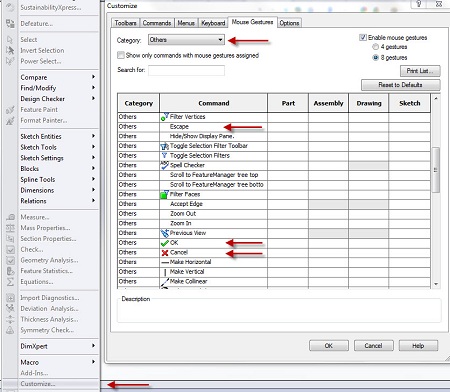The width and height of the screenshot is (450, 392).
Task: Click the Escape command row
Action: pos(274,127)
